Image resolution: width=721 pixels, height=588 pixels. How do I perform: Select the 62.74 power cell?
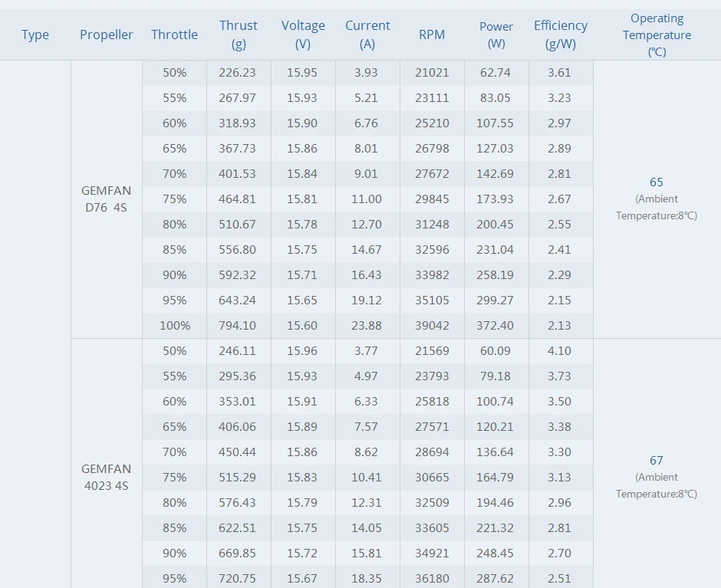click(495, 73)
